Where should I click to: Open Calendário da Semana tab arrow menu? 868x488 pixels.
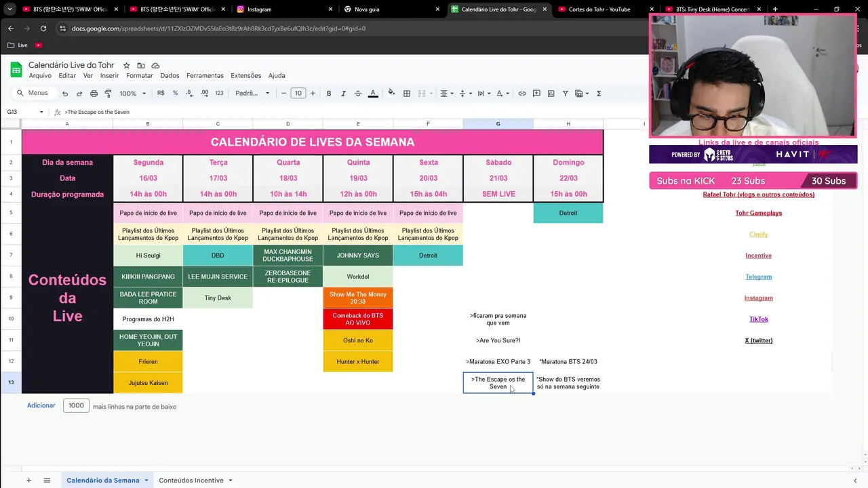pyautogui.click(x=146, y=481)
